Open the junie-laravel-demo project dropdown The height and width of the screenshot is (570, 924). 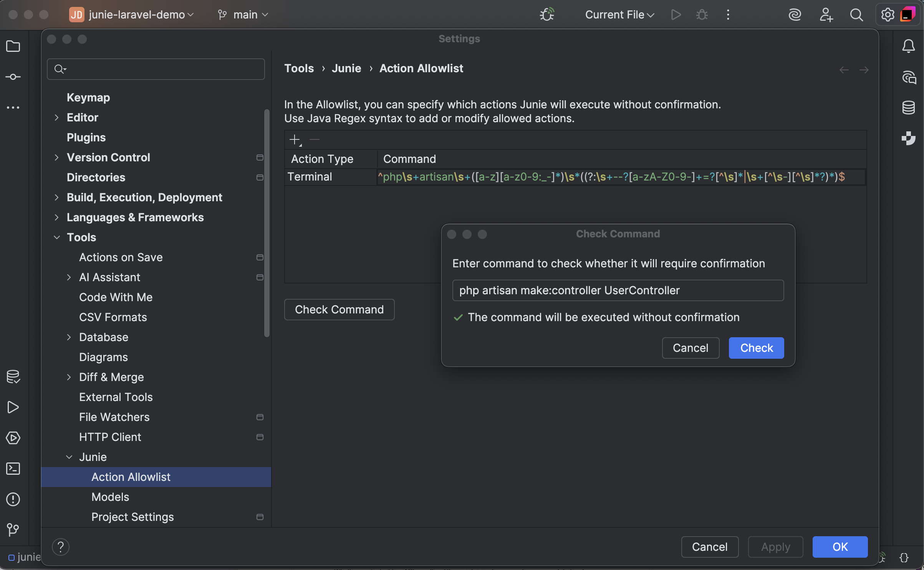pyautogui.click(x=131, y=15)
